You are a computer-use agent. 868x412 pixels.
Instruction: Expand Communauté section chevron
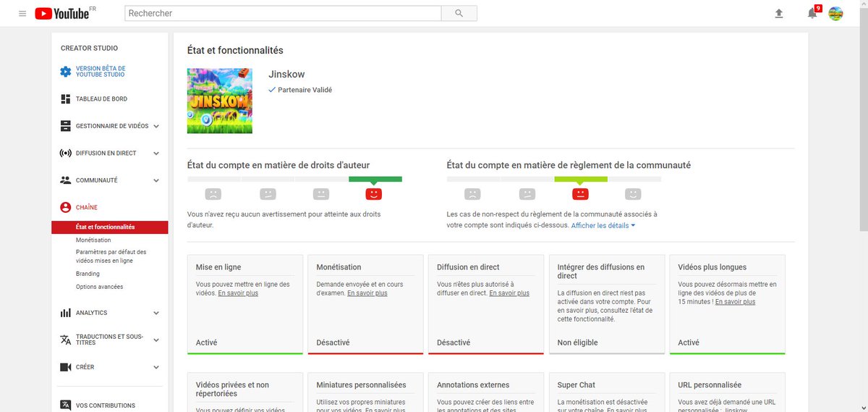point(156,180)
